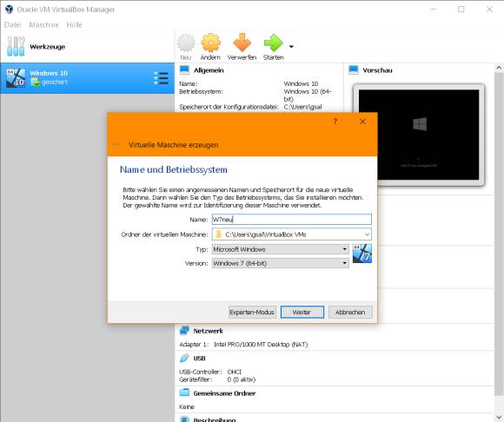
Task: Open VM settings with Ändern icon
Action: [x=210, y=43]
